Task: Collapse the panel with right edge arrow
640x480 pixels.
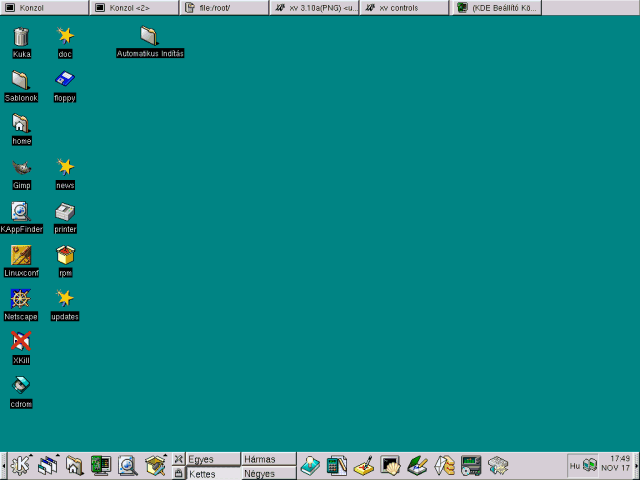Action: click(637, 466)
